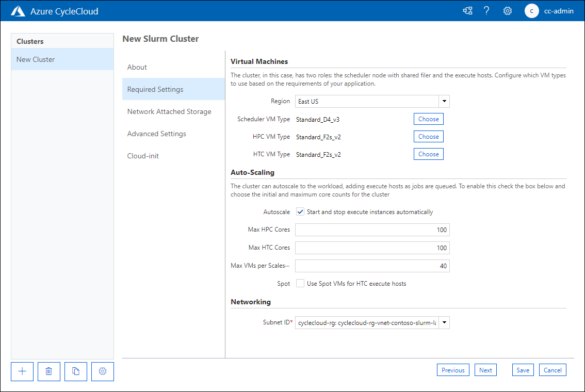Enable Spot VMs for HTC execute hosts
The width and height of the screenshot is (585, 392).
pyautogui.click(x=300, y=283)
